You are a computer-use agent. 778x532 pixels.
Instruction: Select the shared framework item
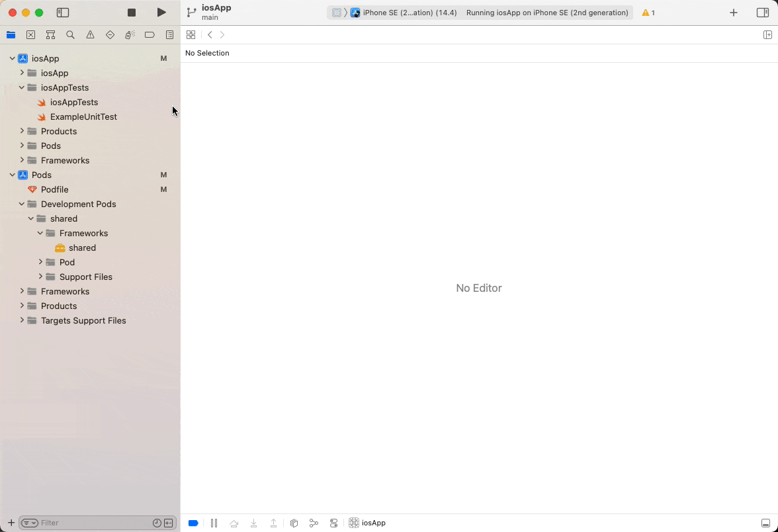pos(82,247)
